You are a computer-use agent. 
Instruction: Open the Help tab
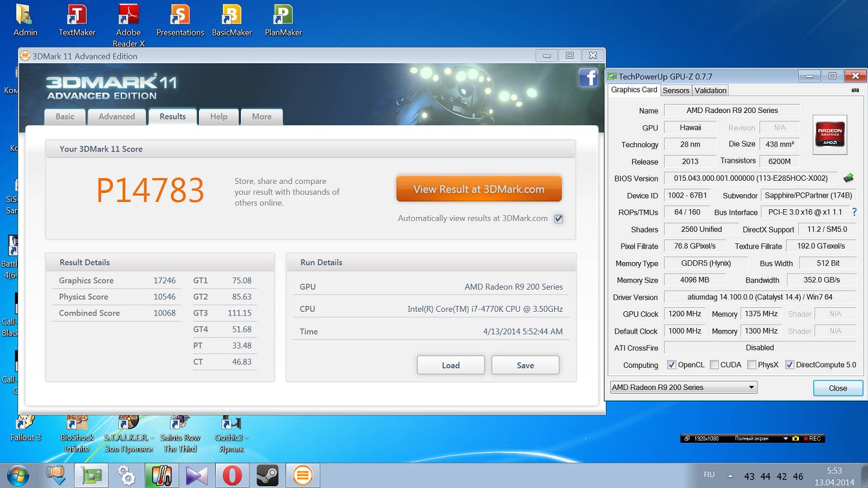(218, 117)
